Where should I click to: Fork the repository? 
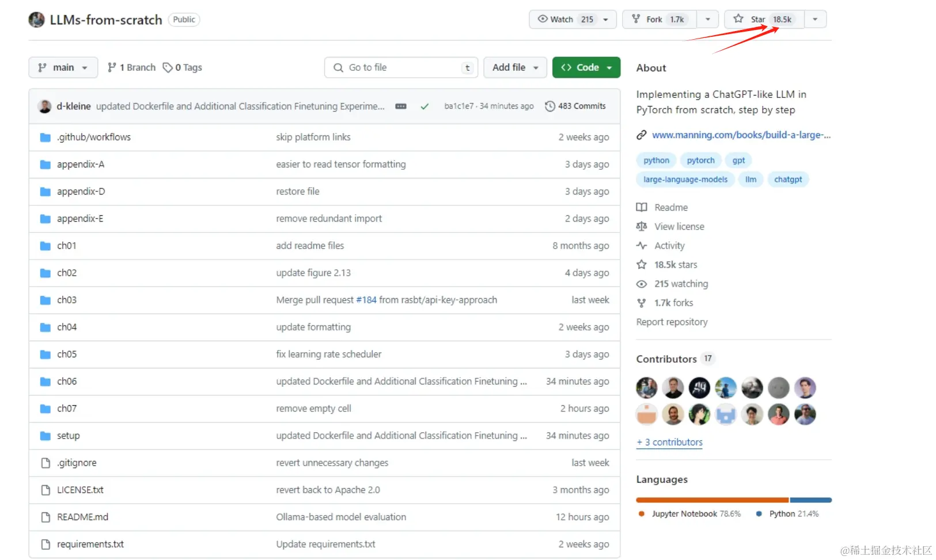pyautogui.click(x=660, y=20)
